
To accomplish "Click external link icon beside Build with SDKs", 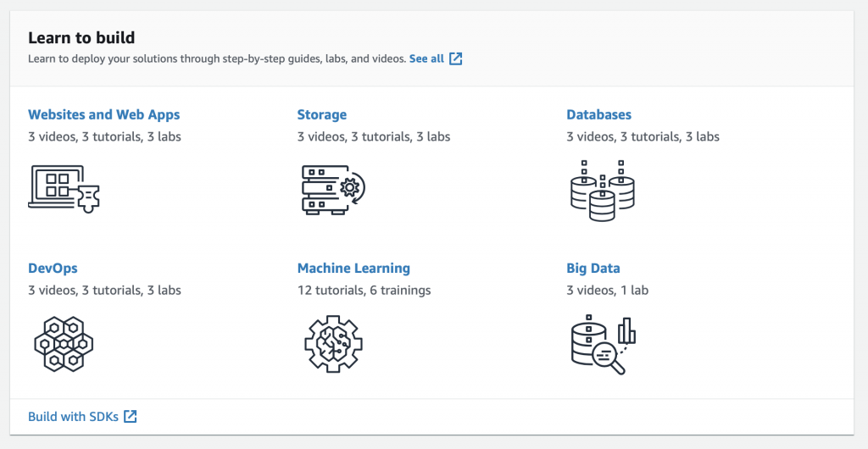I will 130,416.
